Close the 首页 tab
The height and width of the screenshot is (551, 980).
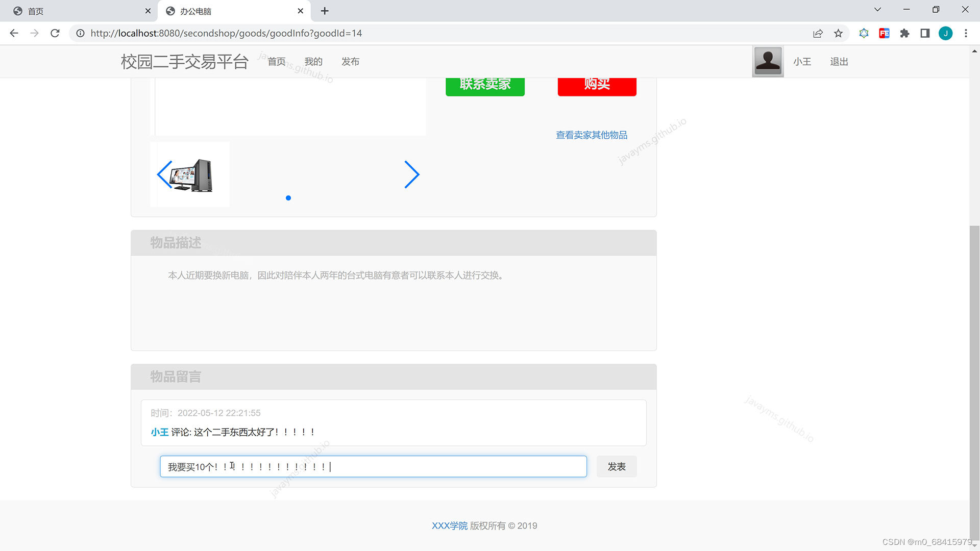(148, 11)
